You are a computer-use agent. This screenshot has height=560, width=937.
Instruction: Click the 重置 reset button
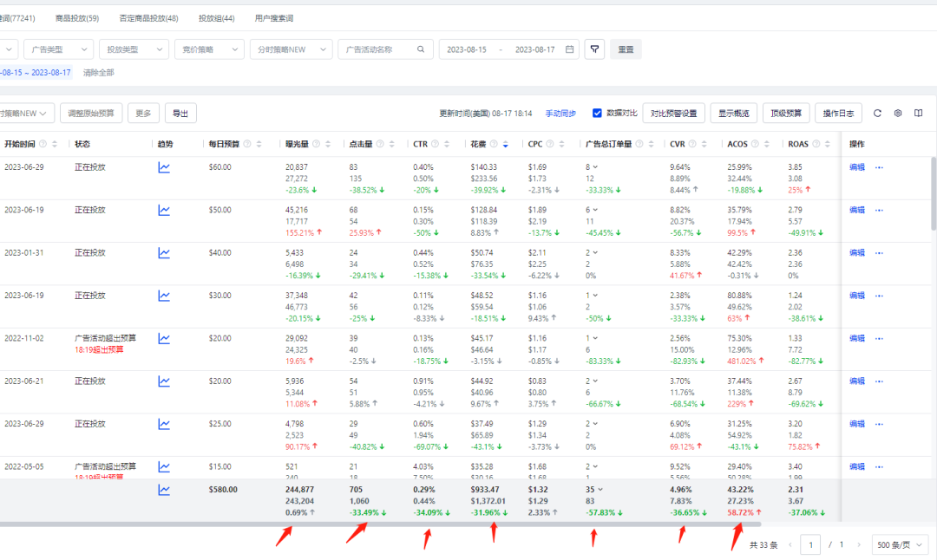point(626,49)
